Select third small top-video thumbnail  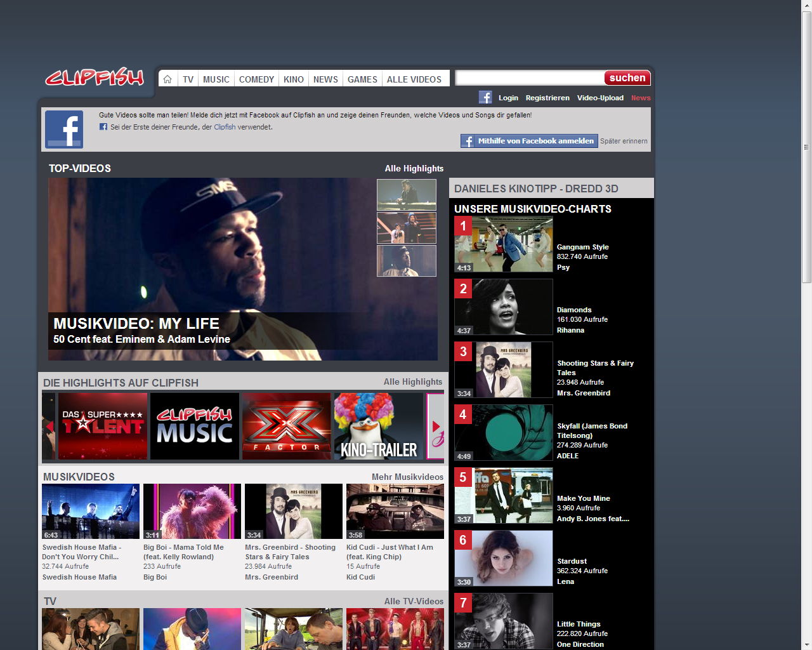click(x=407, y=261)
